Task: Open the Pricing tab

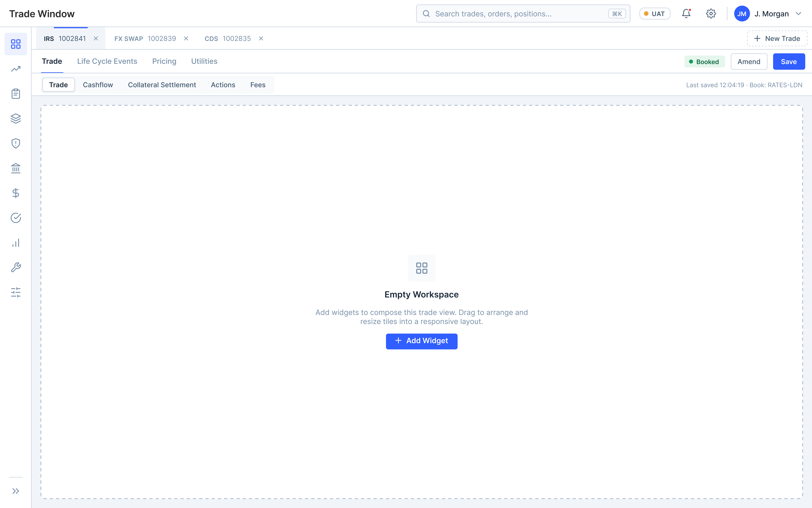Action: pos(164,62)
